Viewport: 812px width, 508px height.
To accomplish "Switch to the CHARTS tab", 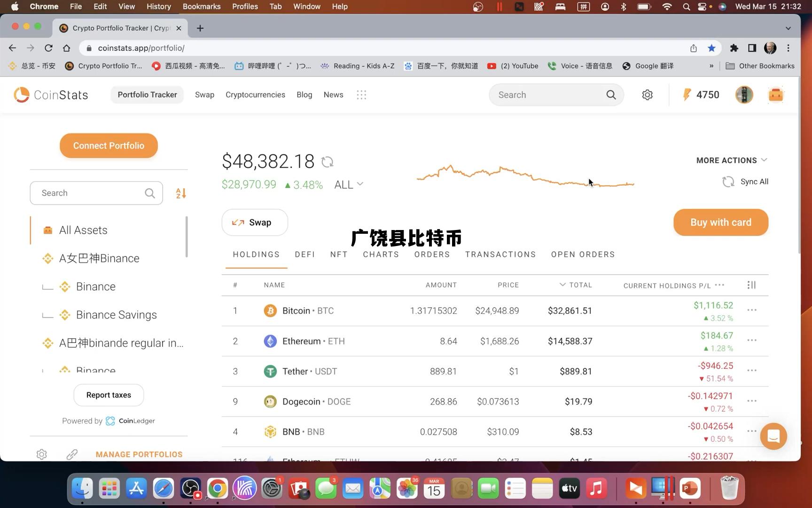I will (381, 254).
